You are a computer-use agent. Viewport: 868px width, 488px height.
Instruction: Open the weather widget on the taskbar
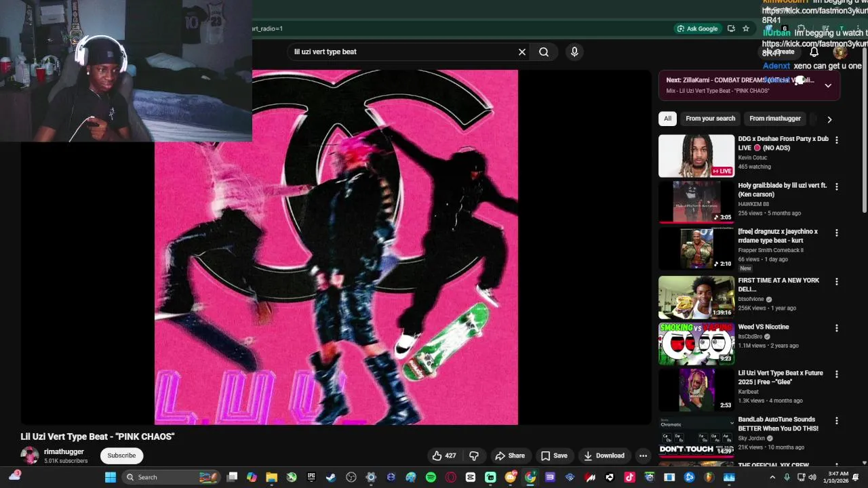click(14, 476)
